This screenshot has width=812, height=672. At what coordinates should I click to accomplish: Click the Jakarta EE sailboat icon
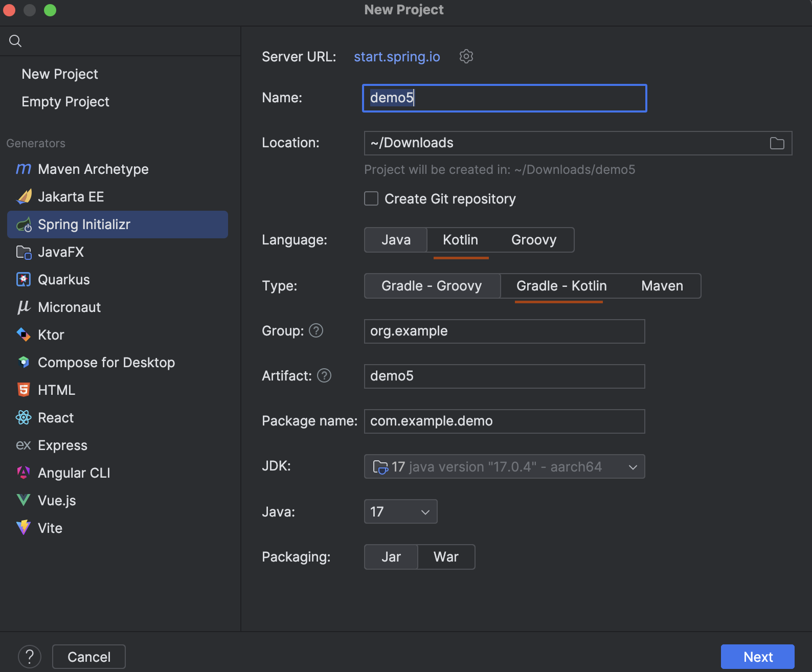click(24, 196)
